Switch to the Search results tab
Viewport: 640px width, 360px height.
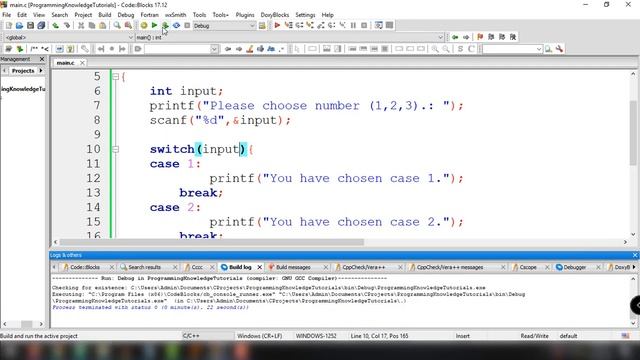(144, 267)
